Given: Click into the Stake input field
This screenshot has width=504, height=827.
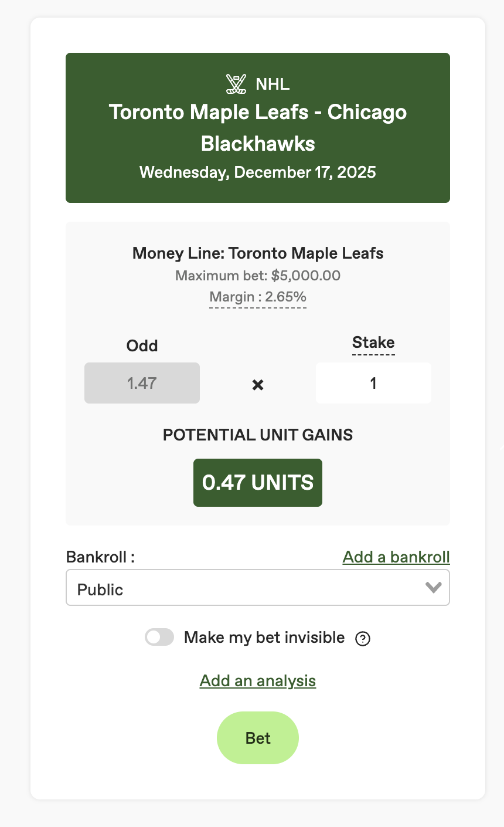Looking at the screenshot, I should [x=373, y=384].
